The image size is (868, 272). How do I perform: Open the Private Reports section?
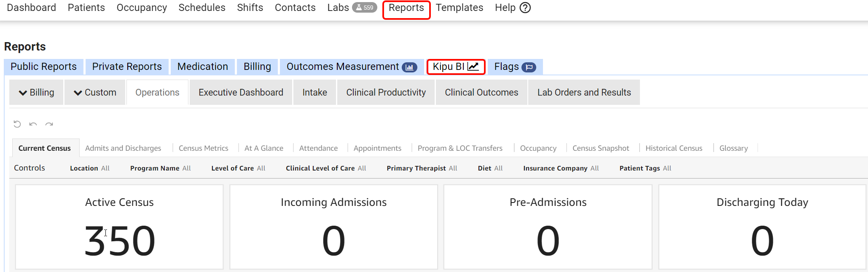[127, 67]
